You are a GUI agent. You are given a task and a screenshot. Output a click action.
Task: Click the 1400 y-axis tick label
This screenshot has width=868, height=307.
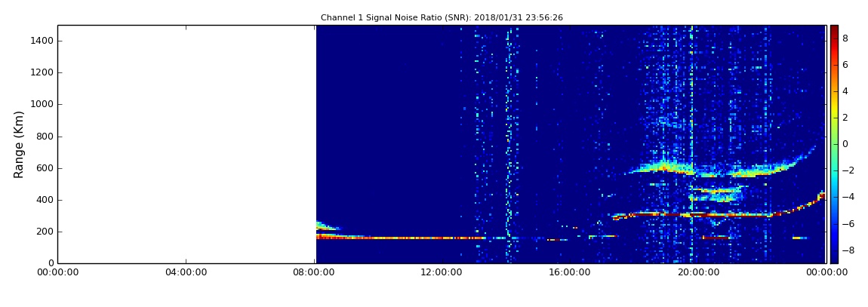(42, 41)
